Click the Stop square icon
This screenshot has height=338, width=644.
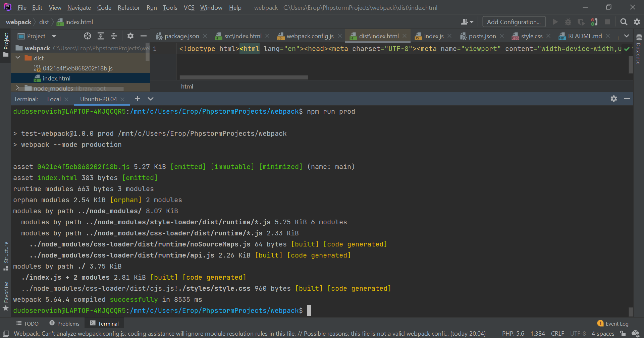(607, 22)
